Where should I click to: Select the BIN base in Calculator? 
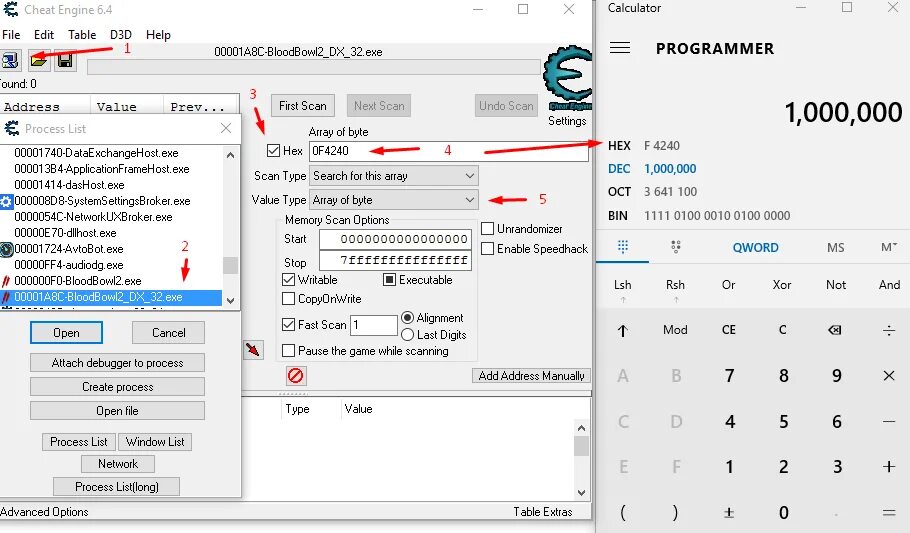click(699, 215)
